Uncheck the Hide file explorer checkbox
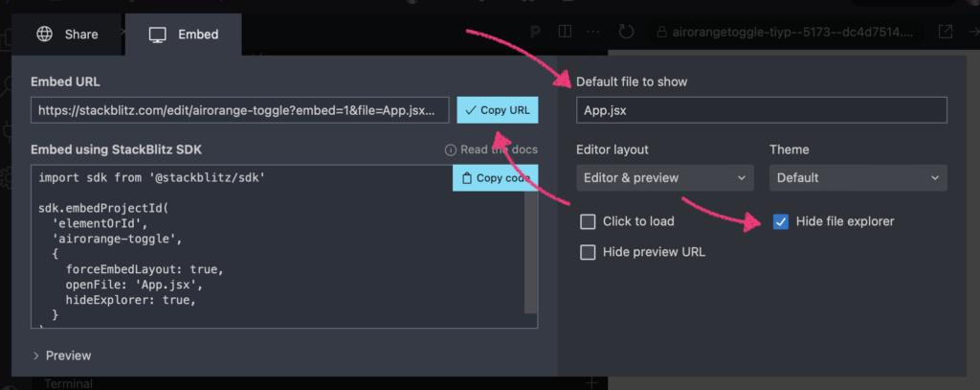The height and width of the screenshot is (390, 980). point(781,222)
